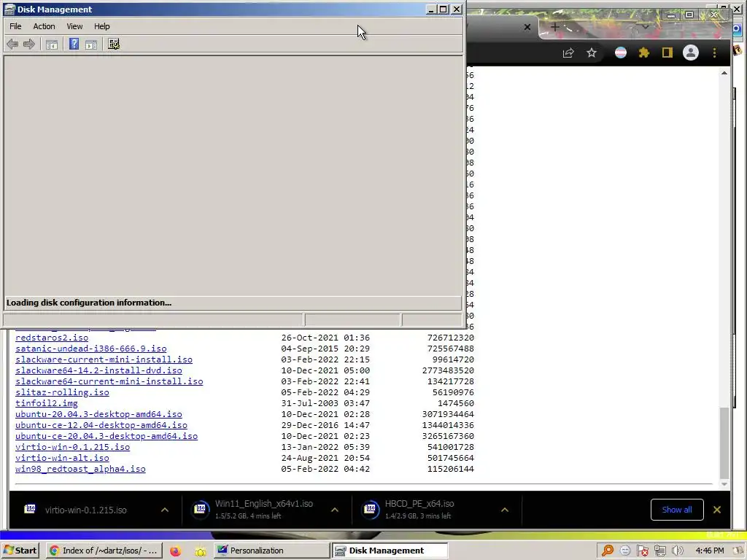Click the yellow bug icon in taskbar
The image size is (747, 560).
pos(201,551)
